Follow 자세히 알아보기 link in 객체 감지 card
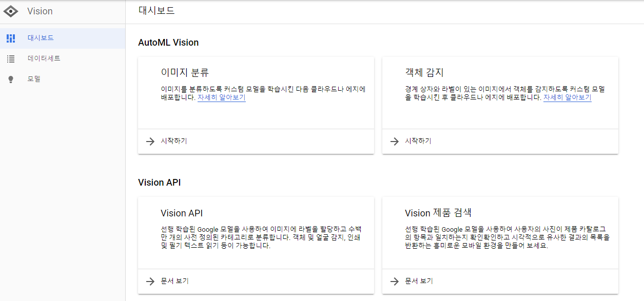This screenshot has height=301, width=644. click(x=568, y=97)
